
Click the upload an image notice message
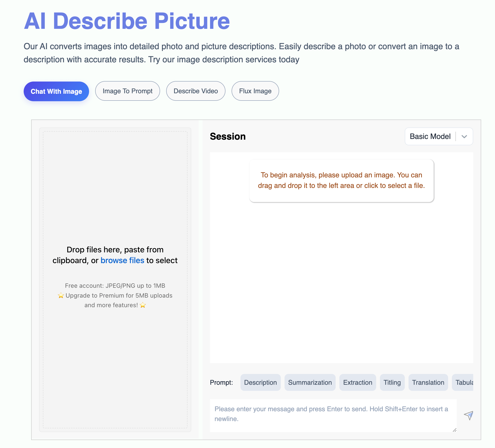pos(341,180)
